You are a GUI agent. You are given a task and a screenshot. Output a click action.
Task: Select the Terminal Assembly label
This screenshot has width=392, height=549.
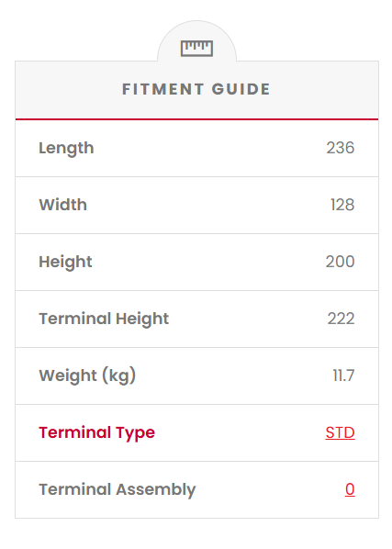118,490
